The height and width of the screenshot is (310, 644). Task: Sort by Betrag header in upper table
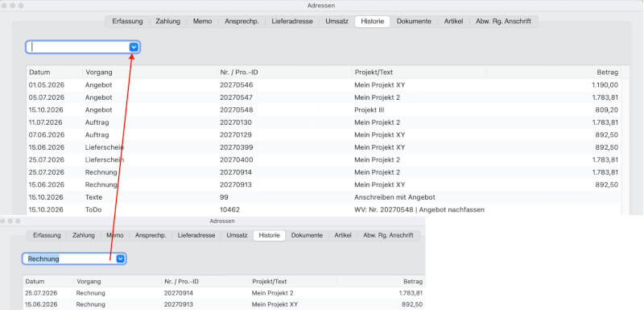[x=608, y=72]
